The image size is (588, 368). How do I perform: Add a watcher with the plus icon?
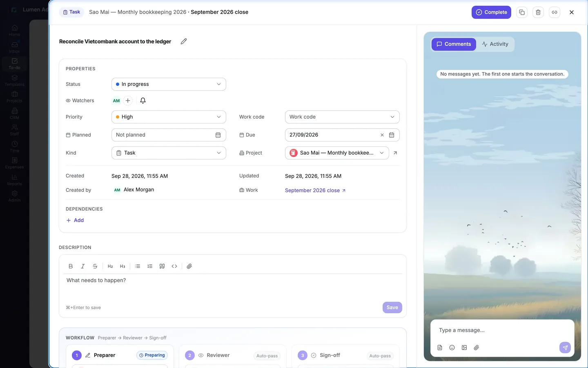(128, 101)
